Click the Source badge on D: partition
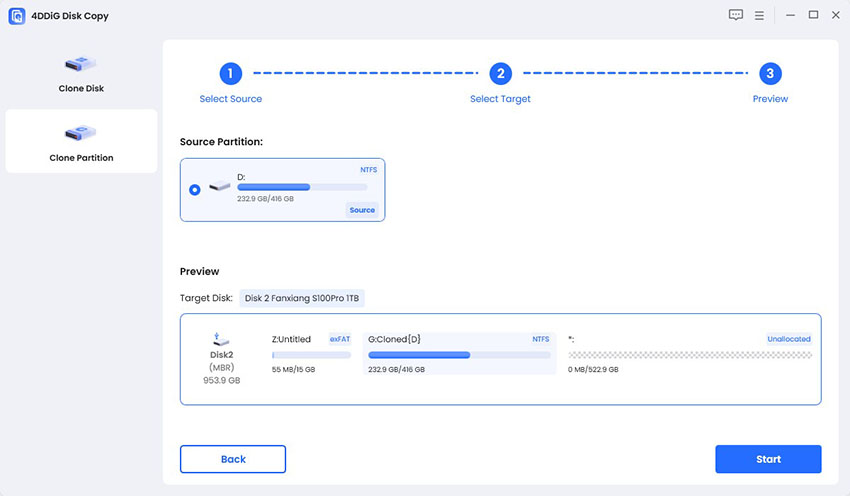The width and height of the screenshot is (850, 496). tap(362, 210)
